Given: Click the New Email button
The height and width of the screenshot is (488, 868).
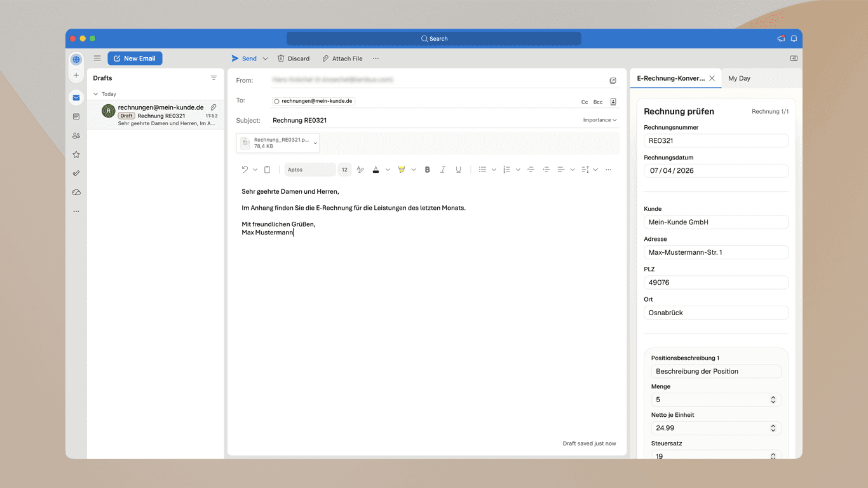Looking at the screenshot, I should pos(135,58).
